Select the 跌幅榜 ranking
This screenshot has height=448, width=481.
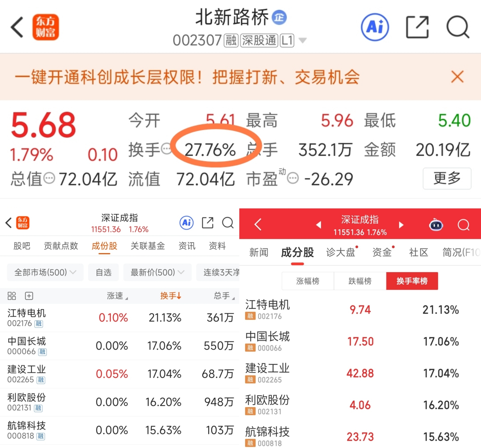(x=360, y=281)
